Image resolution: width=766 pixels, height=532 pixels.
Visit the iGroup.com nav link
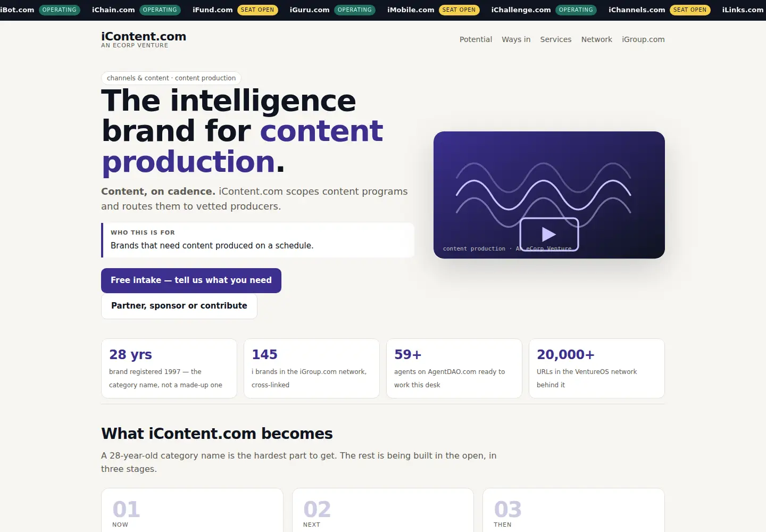643,39
